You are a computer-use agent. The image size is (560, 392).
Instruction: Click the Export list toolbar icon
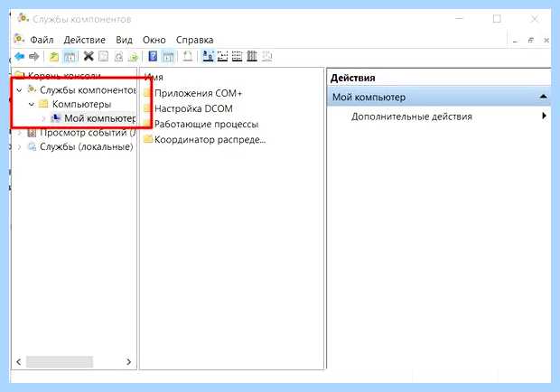pos(133,56)
